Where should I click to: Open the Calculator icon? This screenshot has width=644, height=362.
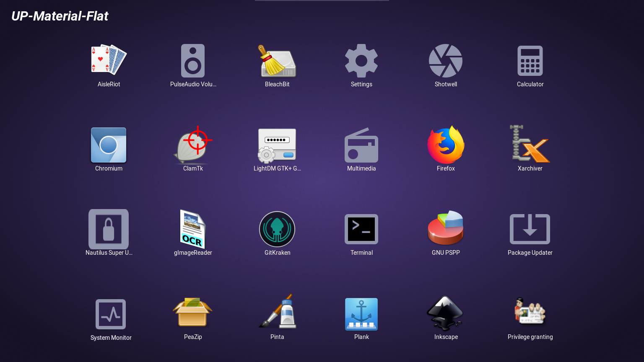[530, 61]
